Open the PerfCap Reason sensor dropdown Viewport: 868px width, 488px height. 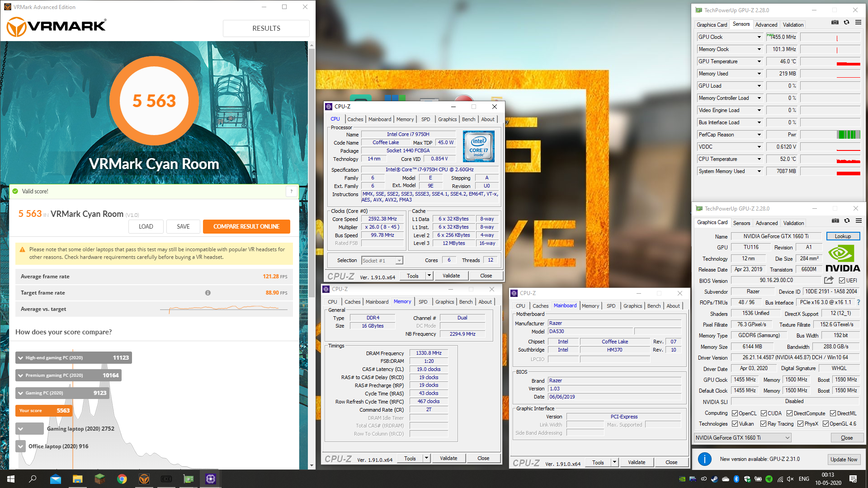point(759,135)
